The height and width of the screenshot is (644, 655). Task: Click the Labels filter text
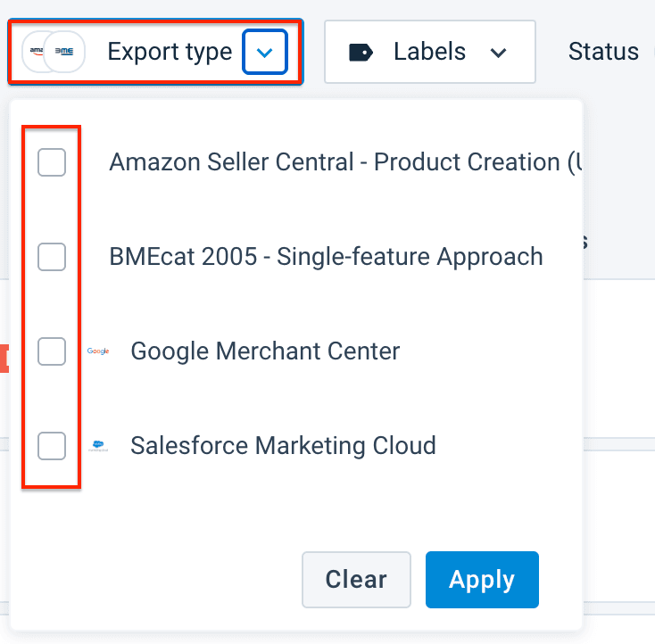(x=429, y=52)
